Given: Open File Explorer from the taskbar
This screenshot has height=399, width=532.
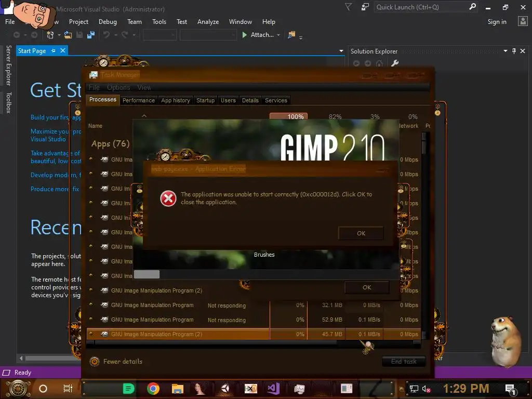Looking at the screenshot, I should tap(178, 389).
